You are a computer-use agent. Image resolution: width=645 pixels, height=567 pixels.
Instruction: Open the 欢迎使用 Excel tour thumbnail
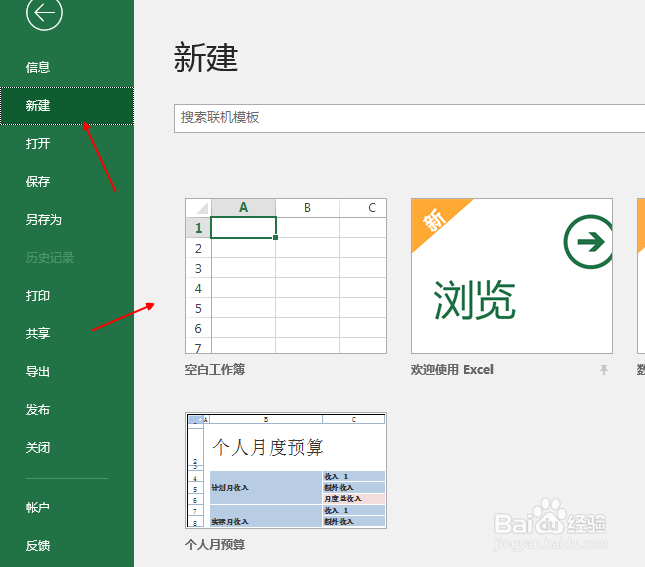pyautogui.click(x=512, y=276)
